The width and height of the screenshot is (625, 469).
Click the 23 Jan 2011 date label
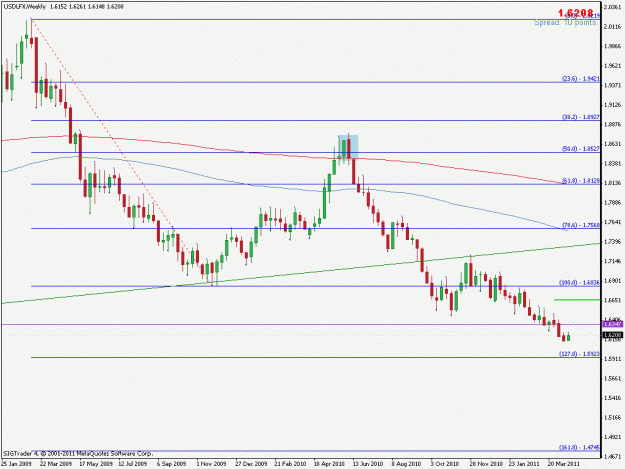click(x=524, y=464)
